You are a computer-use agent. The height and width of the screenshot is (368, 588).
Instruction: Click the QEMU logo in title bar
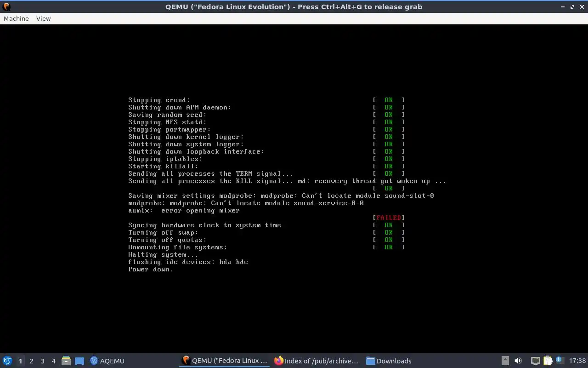(6, 6)
